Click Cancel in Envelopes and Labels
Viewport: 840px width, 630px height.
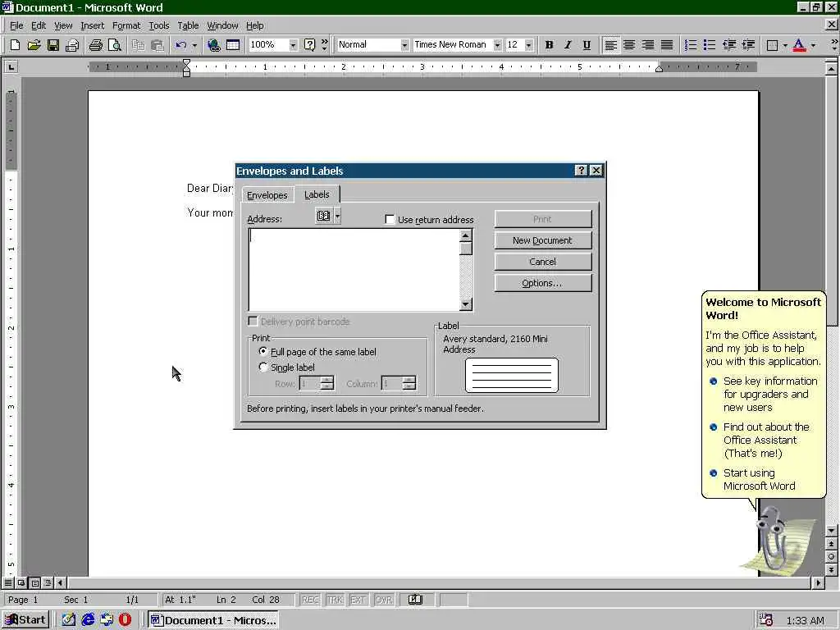pos(543,262)
